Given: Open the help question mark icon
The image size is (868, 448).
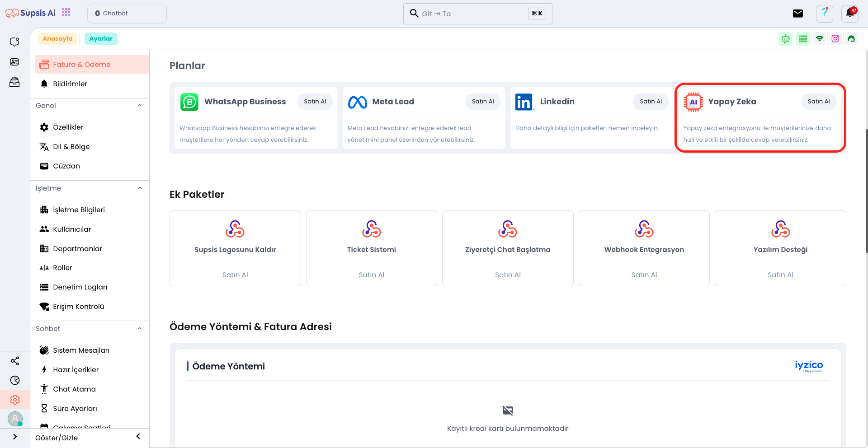Looking at the screenshot, I should tap(825, 14).
